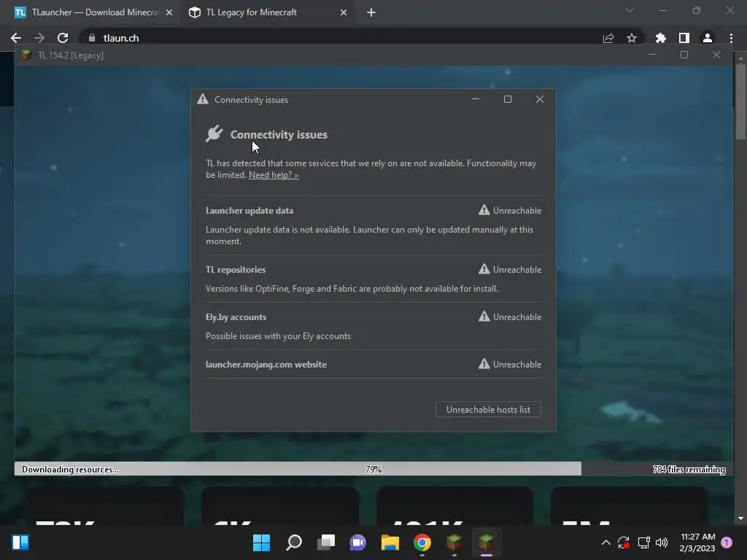
Task: Click TL repositories heading
Action: [236, 270]
